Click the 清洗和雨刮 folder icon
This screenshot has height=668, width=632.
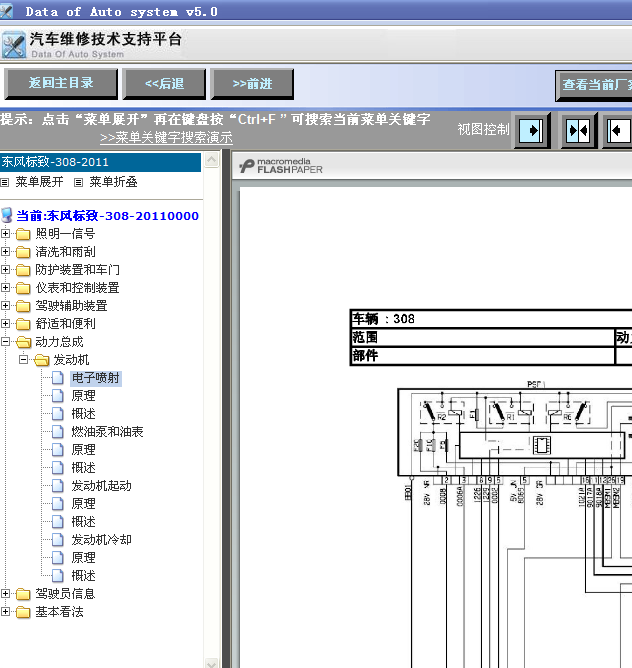[x=23, y=252]
